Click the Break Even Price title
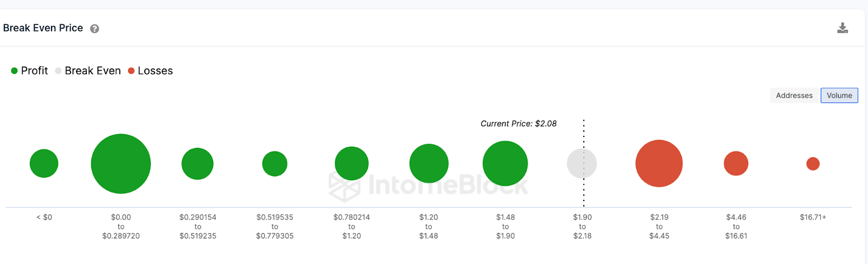 click(43, 28)
